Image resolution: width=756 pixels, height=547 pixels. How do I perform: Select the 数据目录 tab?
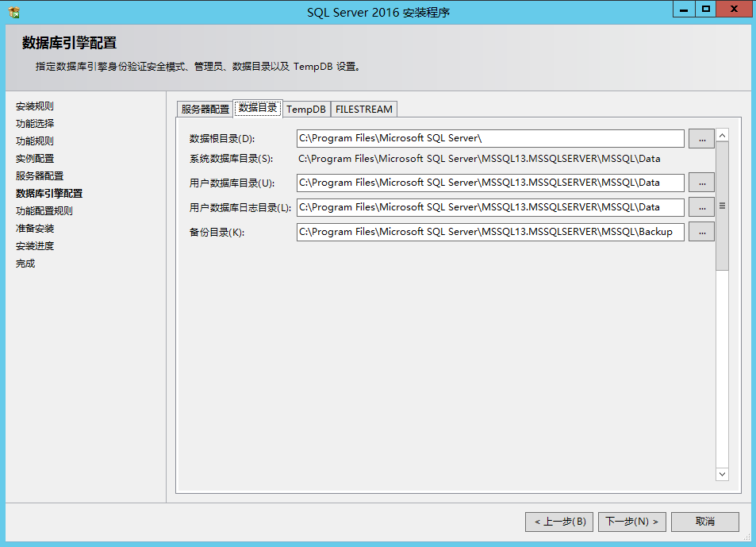(258, 108)
